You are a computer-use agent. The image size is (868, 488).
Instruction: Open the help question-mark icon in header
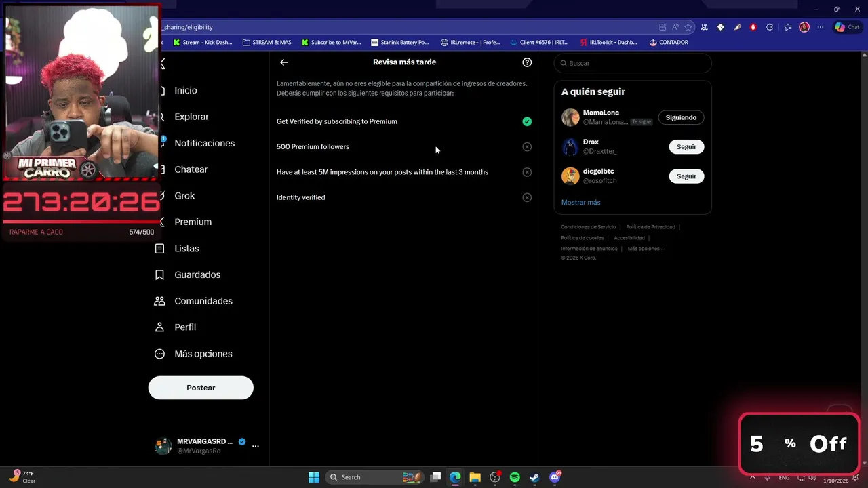coord(527,62)
